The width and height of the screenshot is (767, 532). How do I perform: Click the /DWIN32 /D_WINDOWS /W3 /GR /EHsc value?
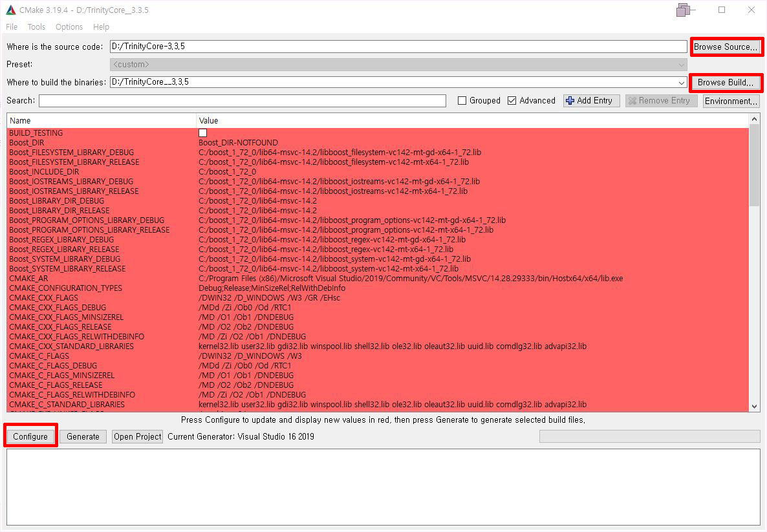point(270,298)
